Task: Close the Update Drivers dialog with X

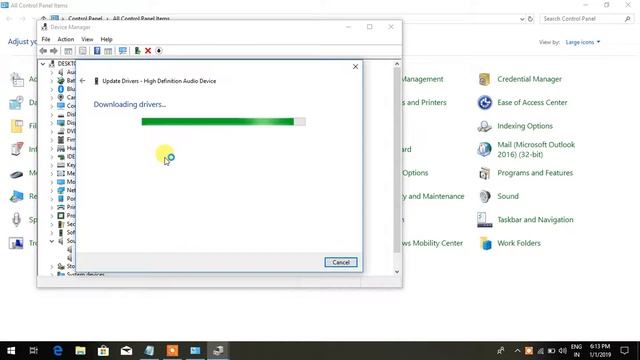Action: [355, 67]
